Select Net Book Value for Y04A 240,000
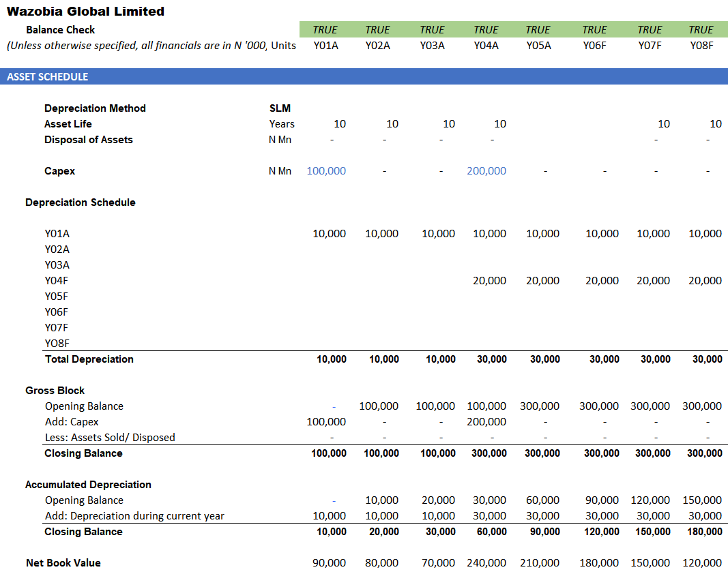The width and height of the screenshot is (728, 574). [486, 563]
